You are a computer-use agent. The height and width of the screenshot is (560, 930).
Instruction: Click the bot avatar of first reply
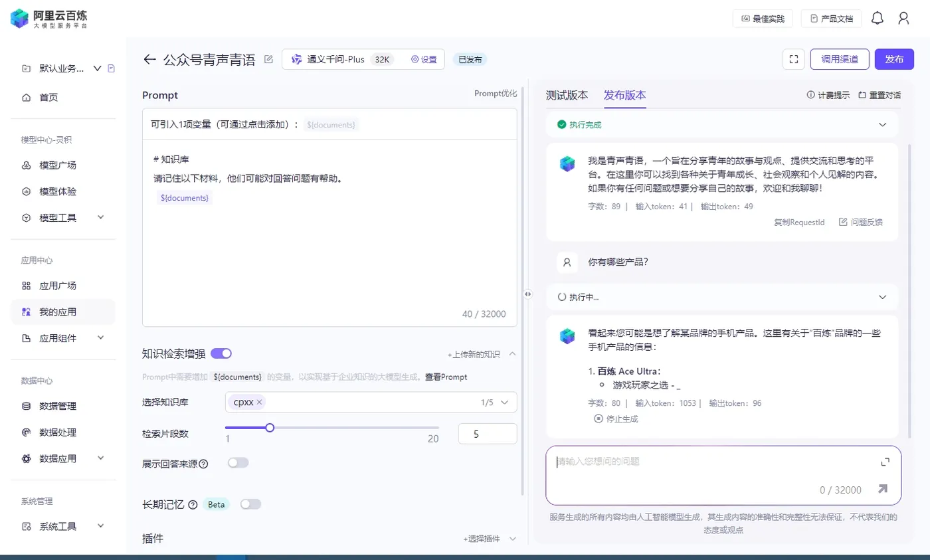567,163
